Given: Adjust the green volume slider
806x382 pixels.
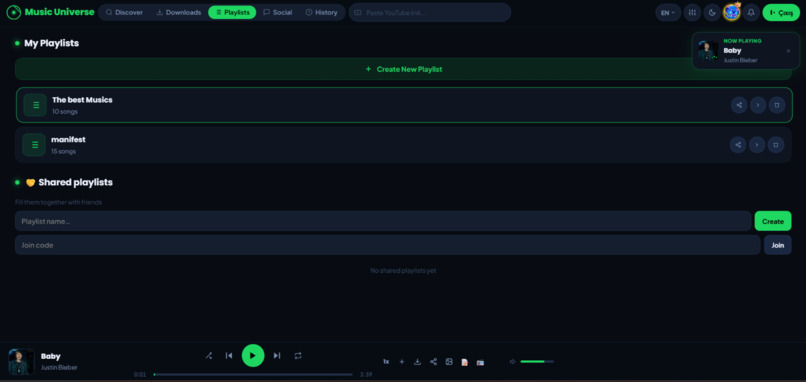Looking at the screenshot, I should pyautogui.click(x=537, y=362).
